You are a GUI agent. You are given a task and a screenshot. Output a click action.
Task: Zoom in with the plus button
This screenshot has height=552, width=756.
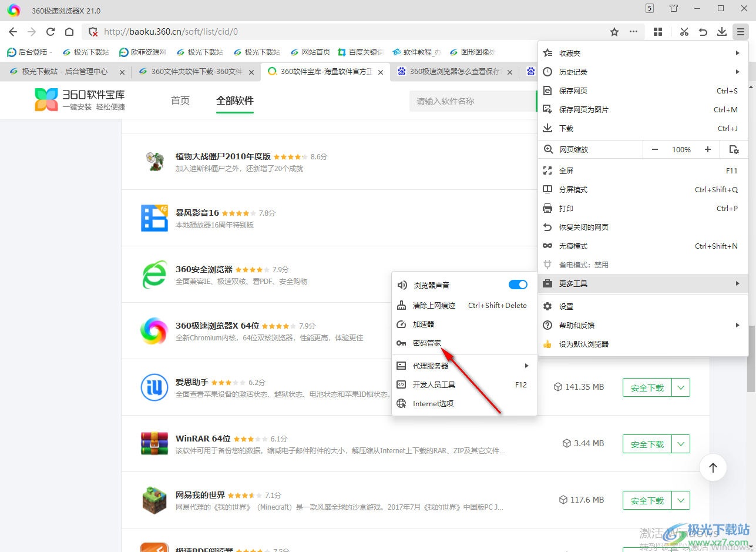[708, 149]
